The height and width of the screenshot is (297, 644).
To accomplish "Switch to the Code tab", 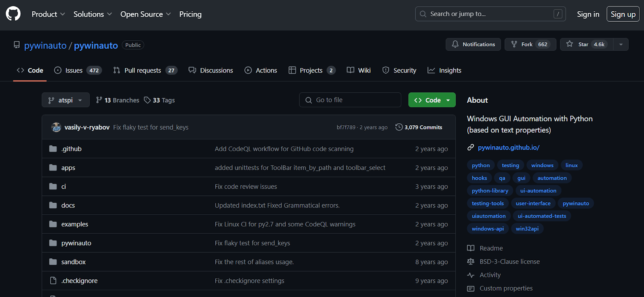I will (x=30, y=70).
